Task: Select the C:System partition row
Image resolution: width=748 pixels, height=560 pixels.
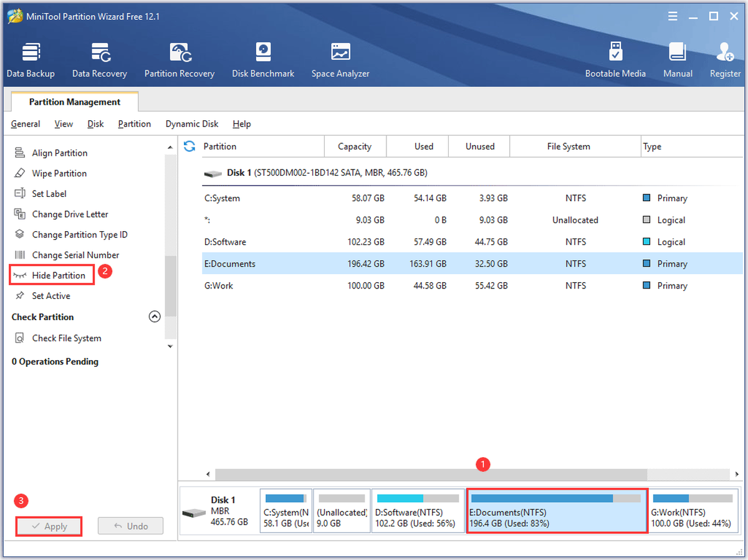Action: (472, 198)
